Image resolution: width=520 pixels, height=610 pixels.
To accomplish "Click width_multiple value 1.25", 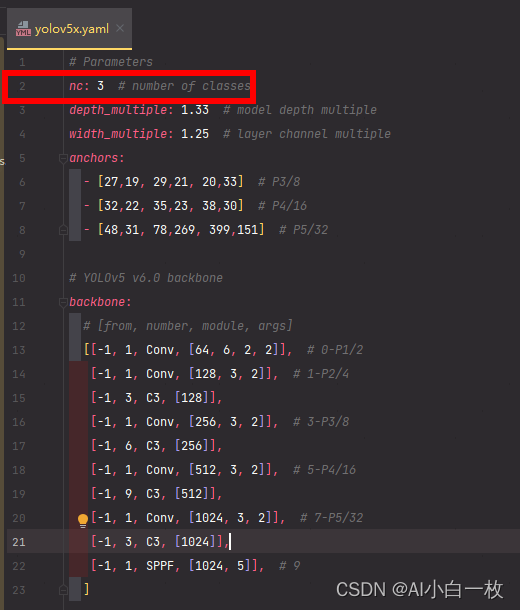I will coord(195,134).
